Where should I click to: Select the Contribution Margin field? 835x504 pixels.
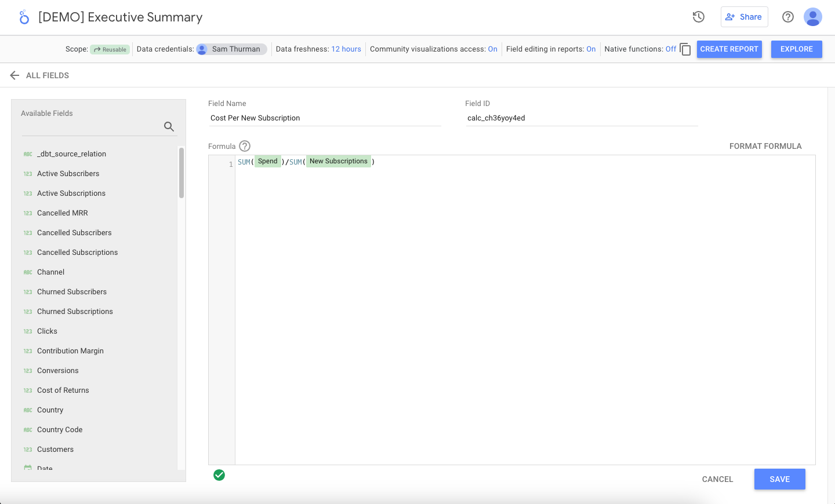(x=70, y=351)
